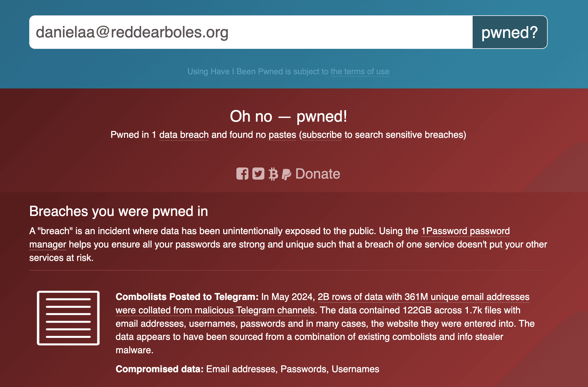Follow the data breach link
The height and width of the screenshot is (387, 588).
pos(184,135)
